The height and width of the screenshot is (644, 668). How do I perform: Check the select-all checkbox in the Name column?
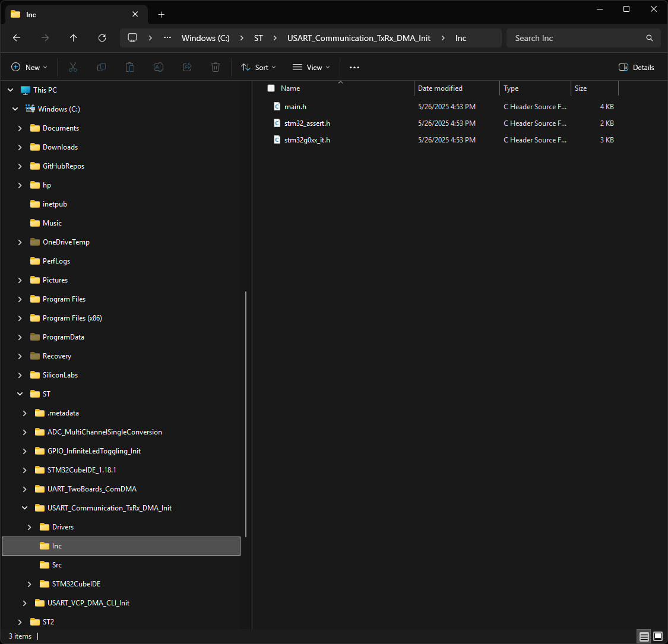click(x=271, y=88)
